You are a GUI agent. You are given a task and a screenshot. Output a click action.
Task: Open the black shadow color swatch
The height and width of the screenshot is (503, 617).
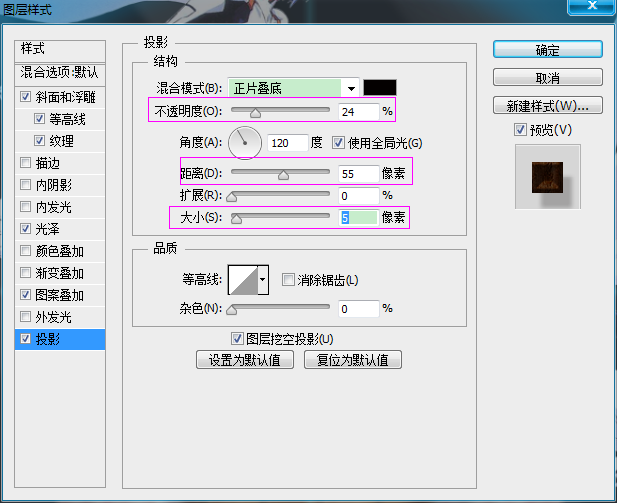(380, 88)
